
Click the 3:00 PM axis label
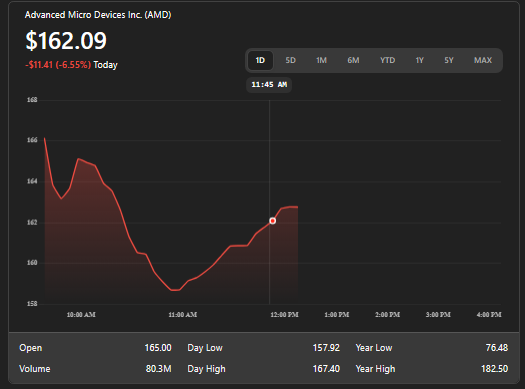(x=438, y=315)
